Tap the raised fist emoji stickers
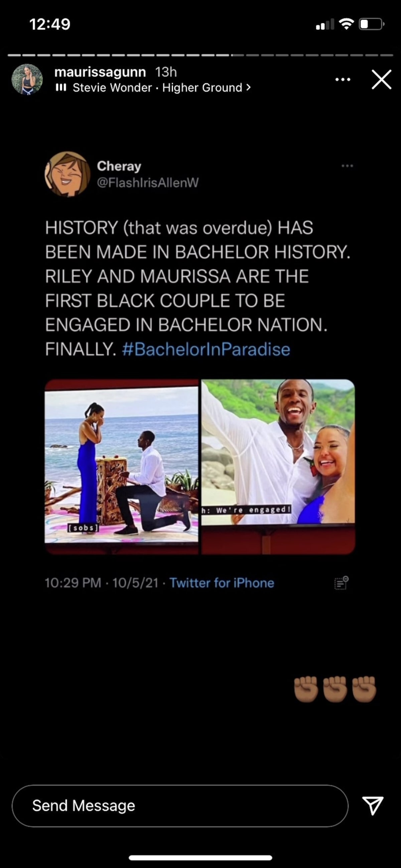 pyautogui.click(x=335, y=689)
